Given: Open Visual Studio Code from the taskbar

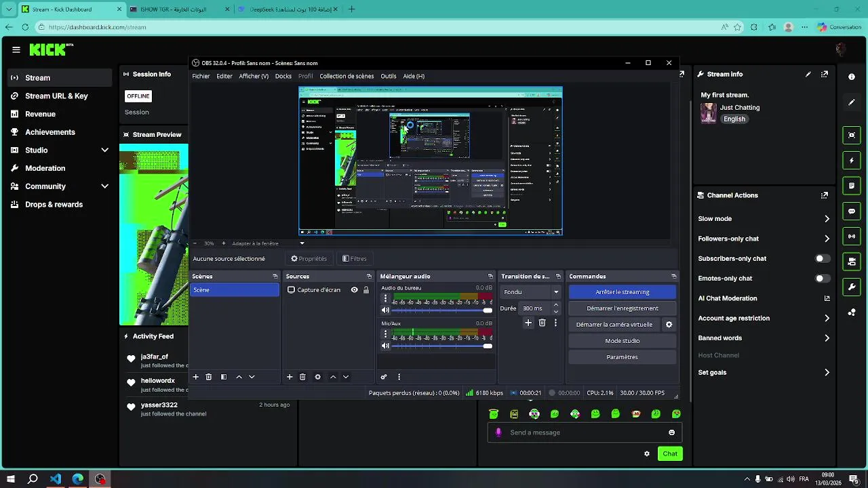Looking at the screenshot, I should [56, 479].
